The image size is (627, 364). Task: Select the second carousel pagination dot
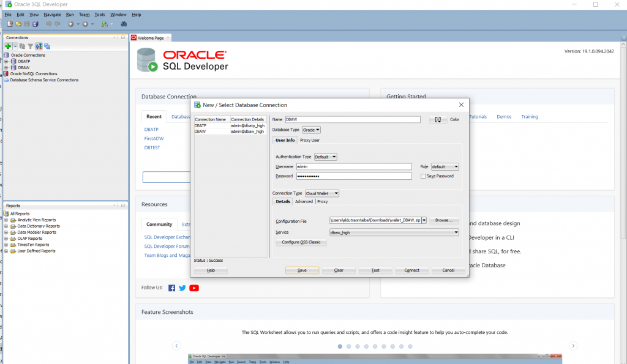(348, 346)
